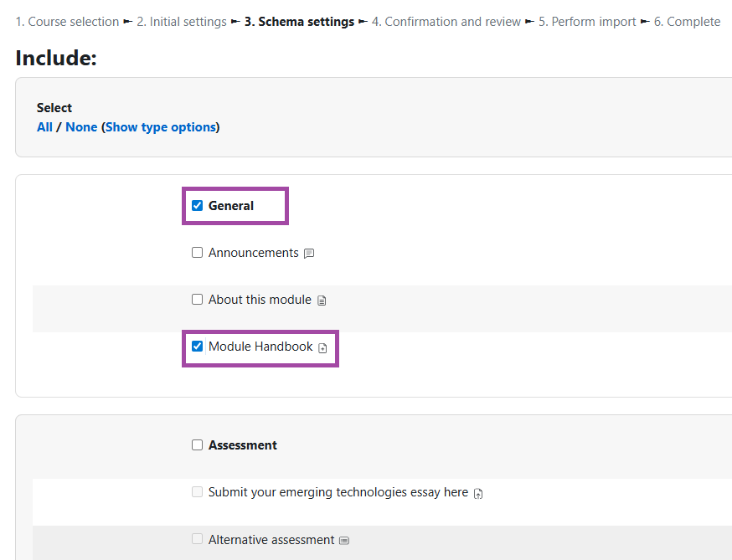
Task: Enable the Assessment section checkbox
Action: 197,444
